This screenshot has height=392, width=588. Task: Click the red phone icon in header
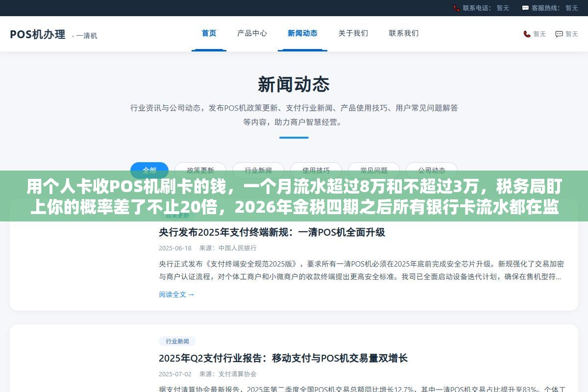point(527,34)
